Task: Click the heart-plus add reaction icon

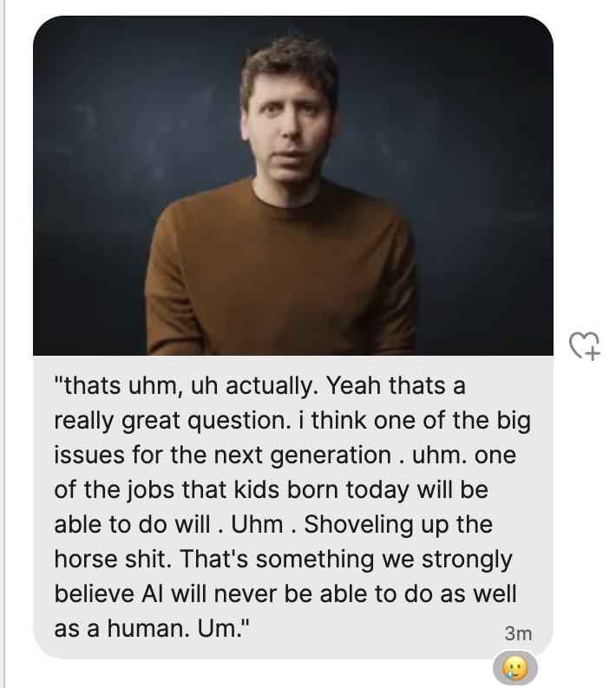Action: point(585,345)
